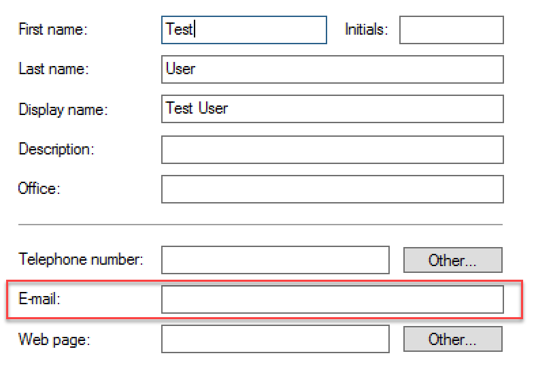
Task: Focus the empty Description field
Action: 332,150
